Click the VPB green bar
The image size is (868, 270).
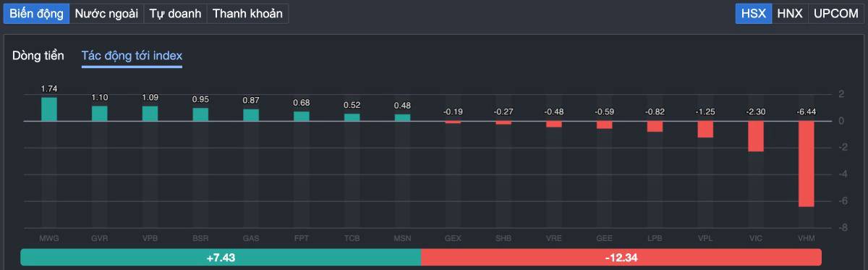150,114
